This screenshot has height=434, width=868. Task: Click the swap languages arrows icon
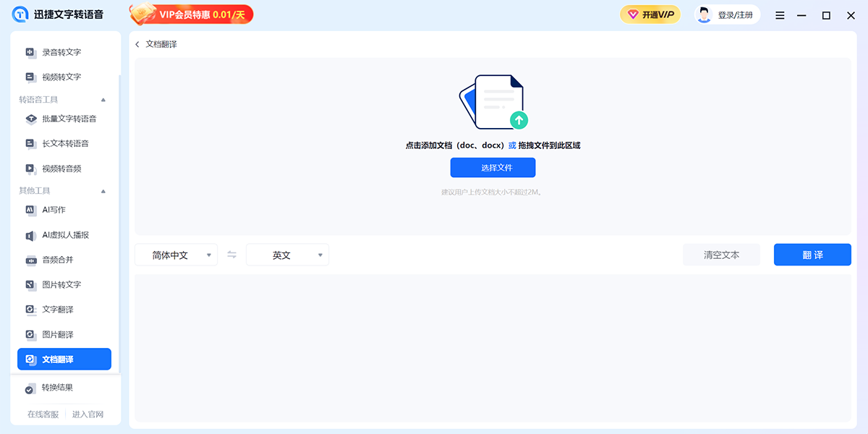click(231, 255)
